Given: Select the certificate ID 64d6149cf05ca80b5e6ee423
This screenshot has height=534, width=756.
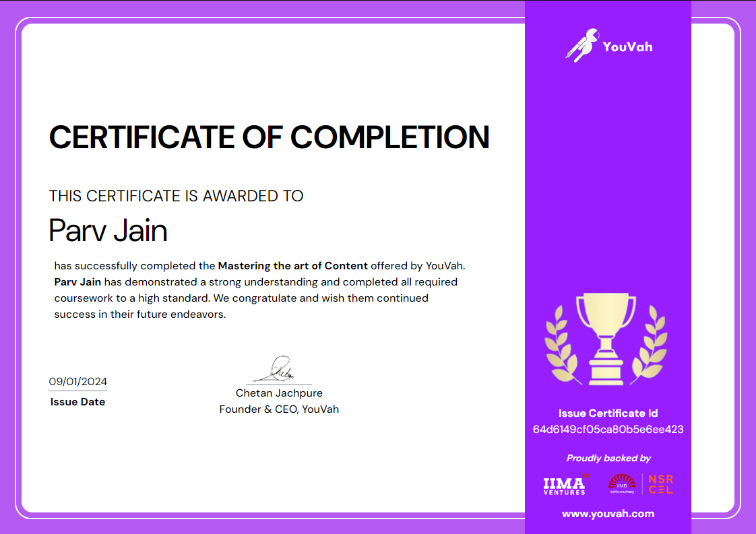Looking at the screenshot, I should click(608, 430).
